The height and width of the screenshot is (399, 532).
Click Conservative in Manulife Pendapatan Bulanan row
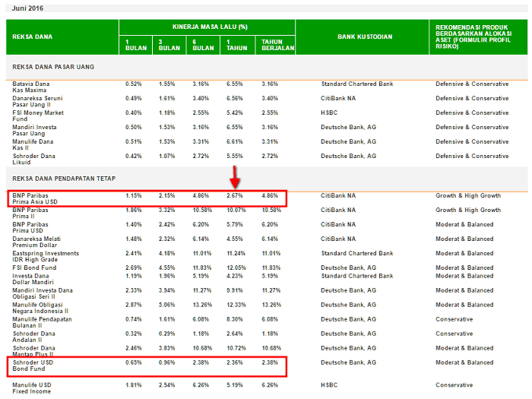(x=454, y=319)
